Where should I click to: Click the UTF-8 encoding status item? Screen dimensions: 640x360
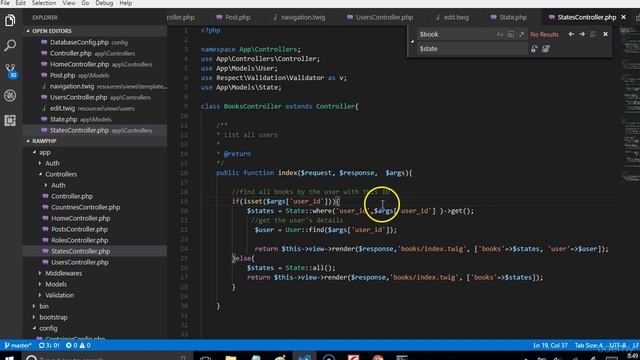(618, 345)
